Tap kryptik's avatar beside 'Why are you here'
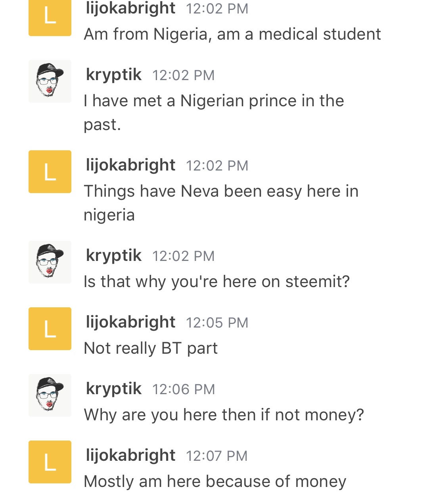Screen dimensions: 446x504 (x=50, y=395)
